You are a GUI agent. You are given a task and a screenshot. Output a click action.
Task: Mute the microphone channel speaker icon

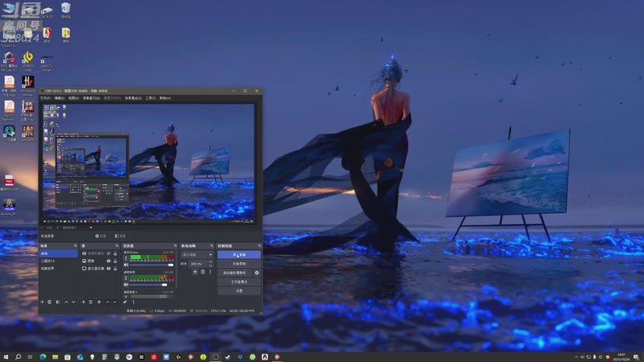click(x=126, y=265)
